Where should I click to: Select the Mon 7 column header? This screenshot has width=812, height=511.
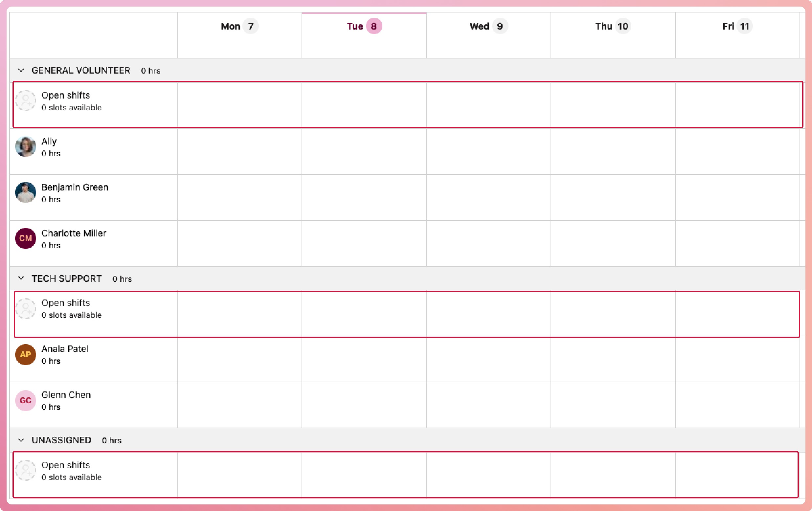pos(239,26)
